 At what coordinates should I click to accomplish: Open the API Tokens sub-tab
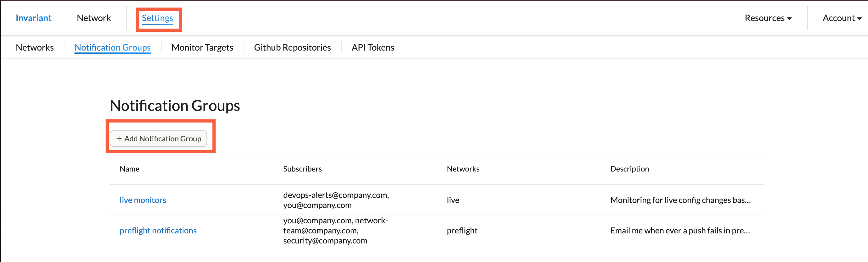point(373,47)
